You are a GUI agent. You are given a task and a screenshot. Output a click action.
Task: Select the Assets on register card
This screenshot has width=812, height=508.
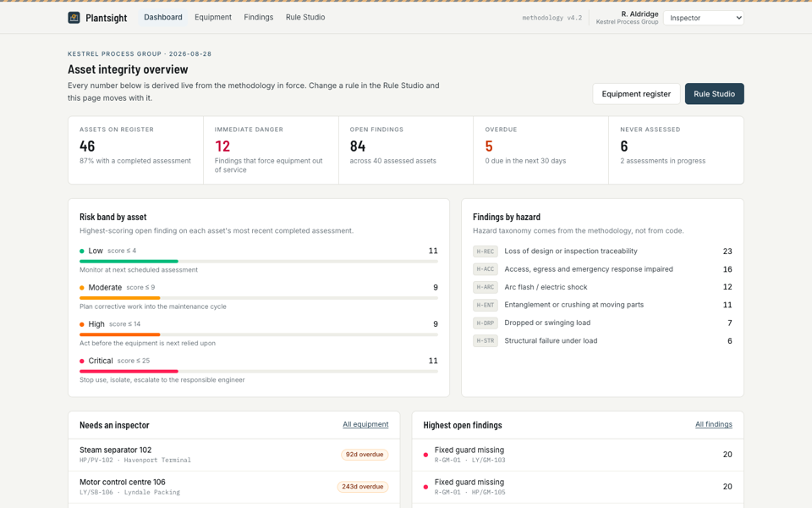click(135, 150)
